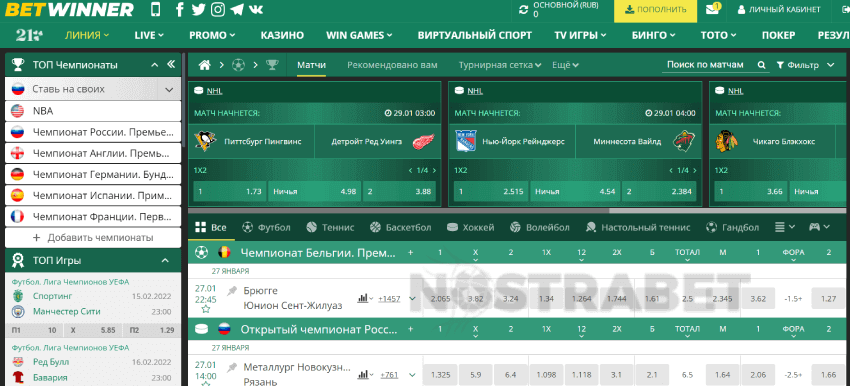The image size is (850, 386).
Task: Add Чемпионат Бельгии to favorites with plus
Action: click(410, 253)
